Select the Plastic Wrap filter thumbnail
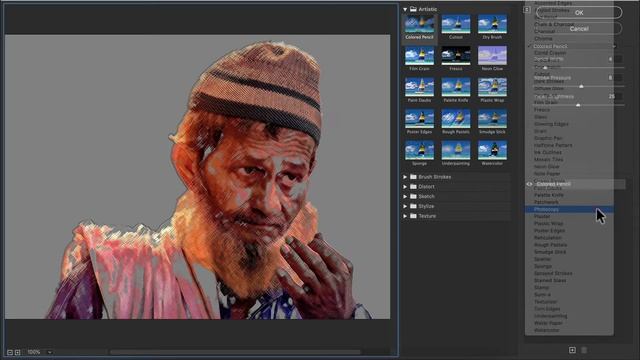This screenshot has width=640, height=360. [492, 87]
